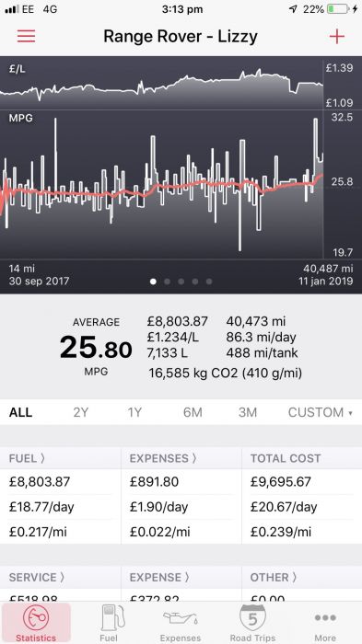Viewport: 362px width, 644px height.
Task: Open the More three-dots icon
Action: [x=325, y=617]
